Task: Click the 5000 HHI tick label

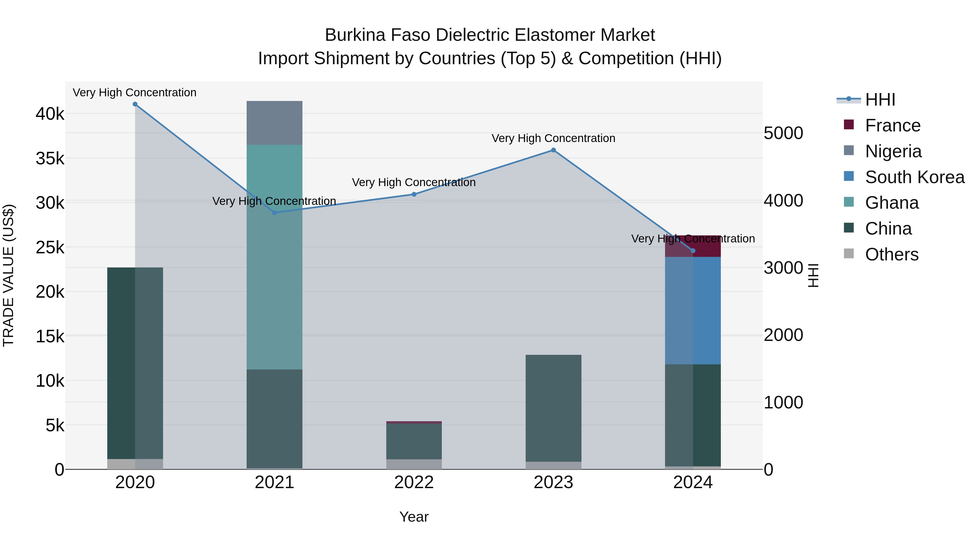Action: click(x=784, y=134)
